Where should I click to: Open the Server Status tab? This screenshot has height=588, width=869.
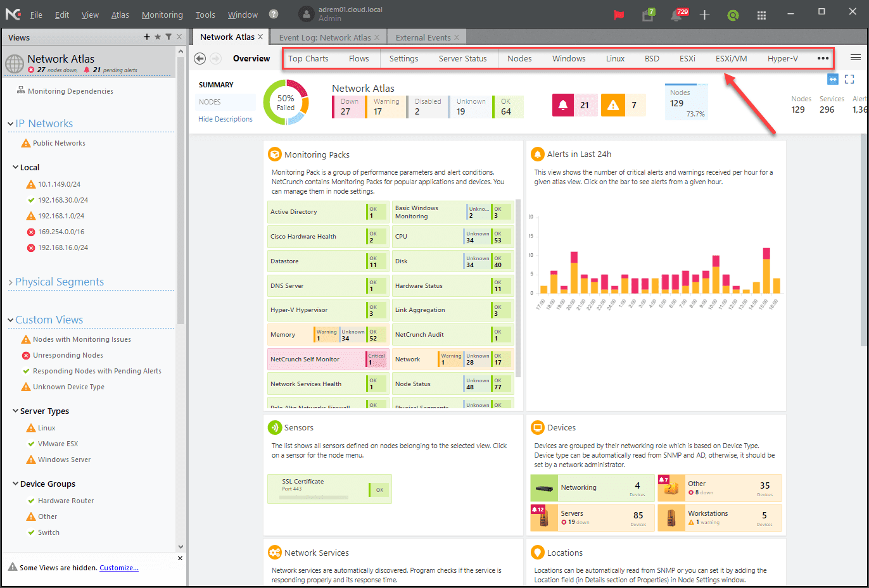click(x=463, y=58)
